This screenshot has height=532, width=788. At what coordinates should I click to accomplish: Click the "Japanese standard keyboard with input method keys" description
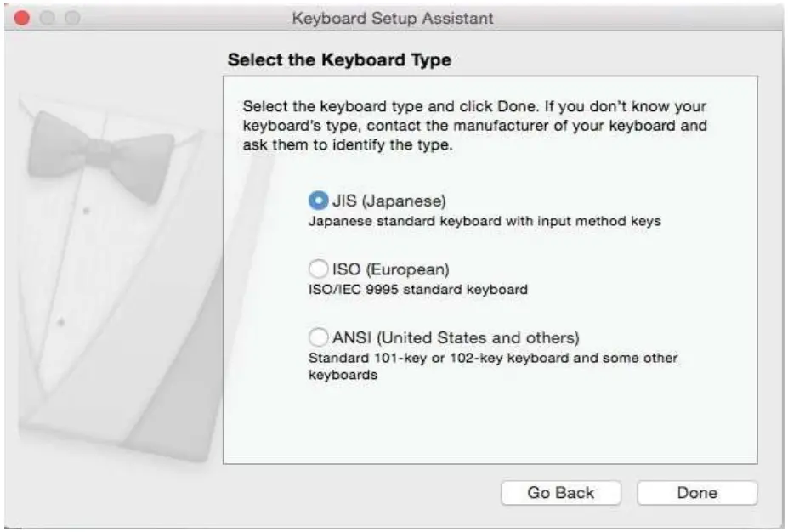click(484, 221)
